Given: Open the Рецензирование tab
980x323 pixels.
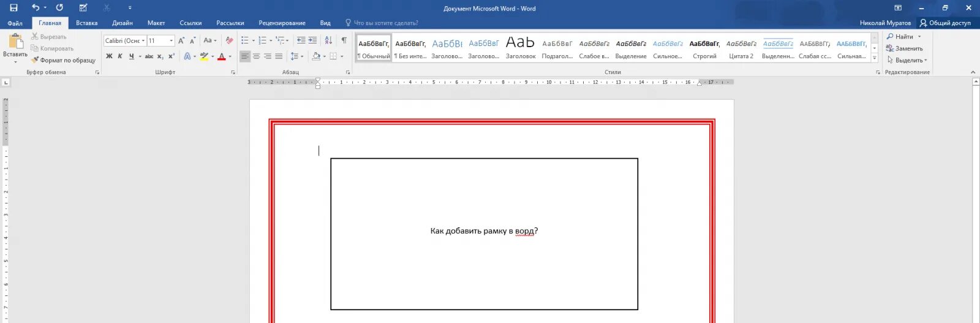Looking at the screenshot, I should (282, 23).
